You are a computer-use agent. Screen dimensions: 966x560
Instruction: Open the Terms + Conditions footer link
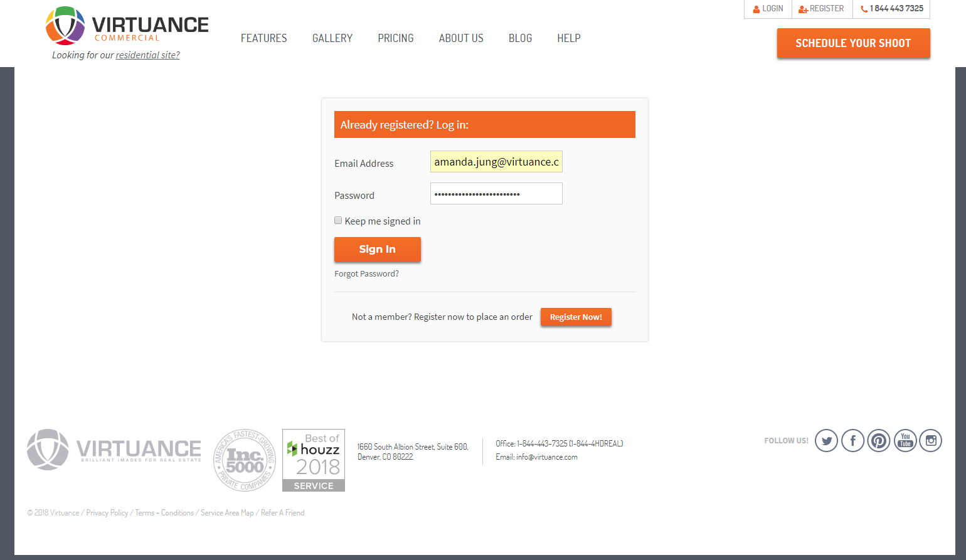tap(164, 513)
